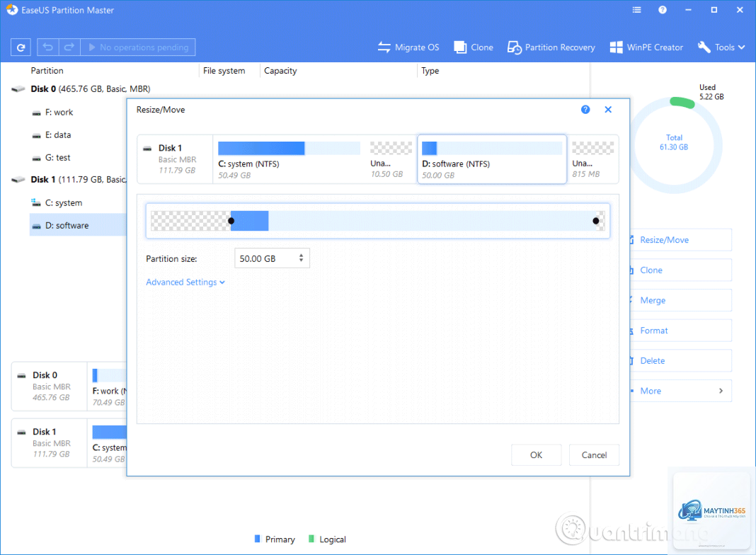Open WinPE Creator
Screen dimensions: 756x555
646,47
